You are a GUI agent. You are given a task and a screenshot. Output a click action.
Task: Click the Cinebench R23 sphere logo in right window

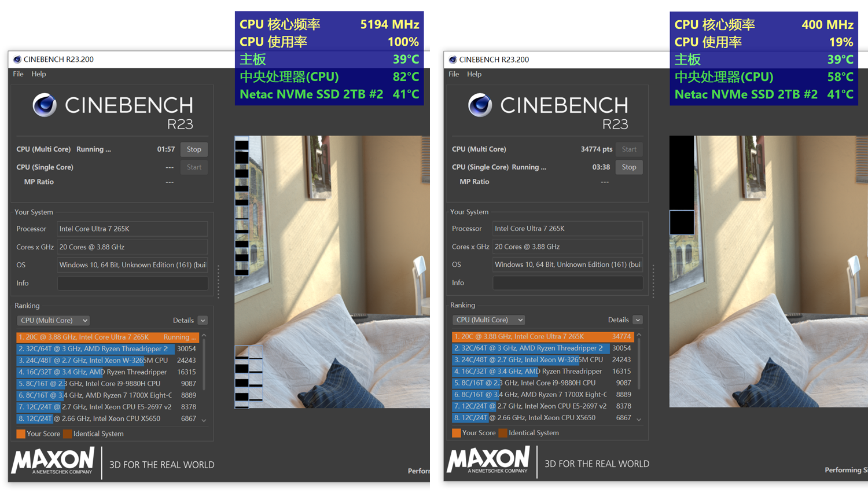[480, 105]
